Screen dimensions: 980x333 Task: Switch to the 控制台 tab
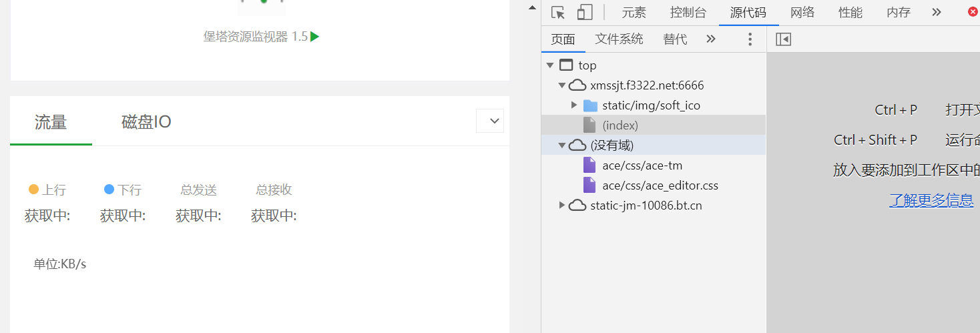click(x=688, y=12)
